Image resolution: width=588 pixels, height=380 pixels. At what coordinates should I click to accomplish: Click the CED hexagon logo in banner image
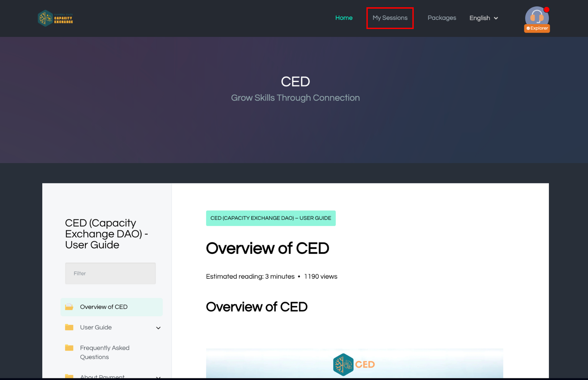click(x=343, y=364)
